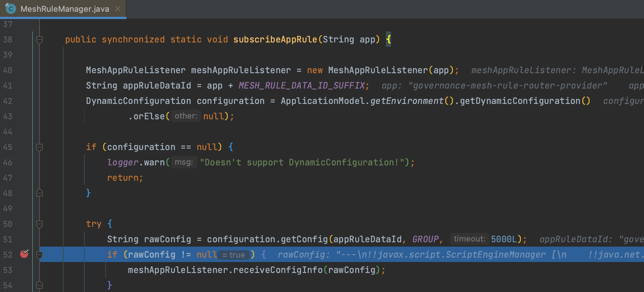Click the getConfig call on line 51
The height and width of the screenshot is (292, 644).
click(x=304, y=239)
